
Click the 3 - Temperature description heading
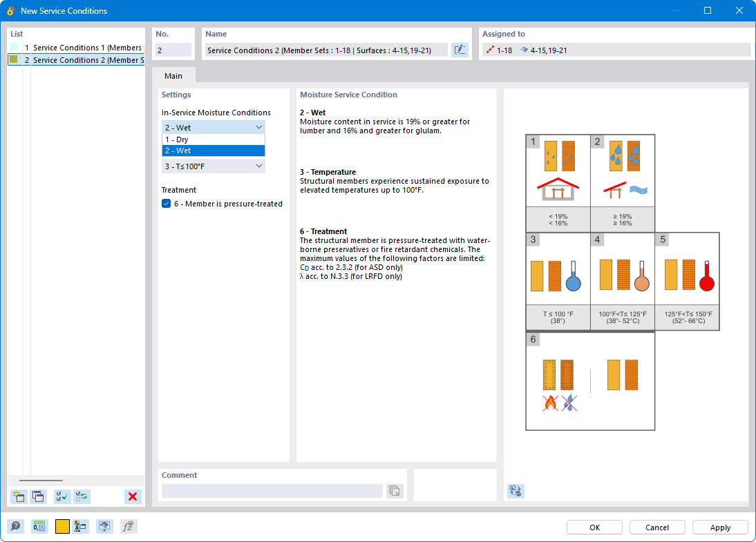point(328,172)
